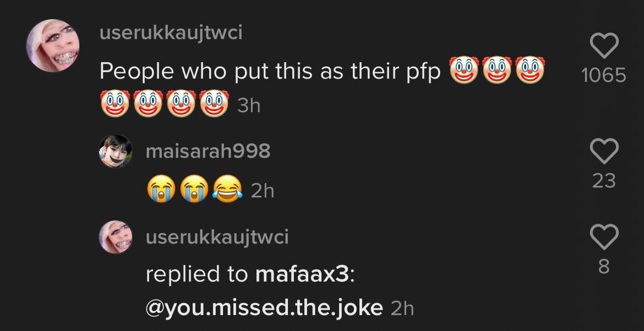Open the bold mafaax3 username
Screen dimensions: 644x331
tap(302, 274)
